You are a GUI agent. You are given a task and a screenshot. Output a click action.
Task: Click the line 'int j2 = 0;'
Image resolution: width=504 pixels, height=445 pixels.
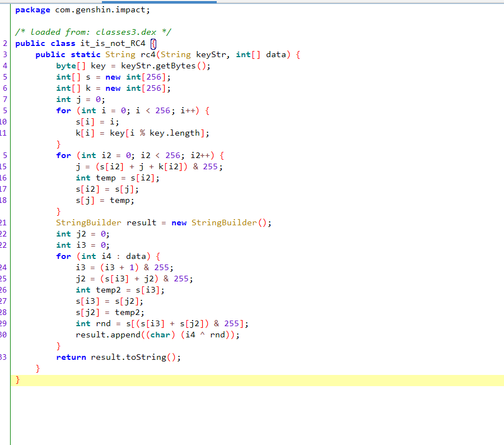tap(83, 234)
